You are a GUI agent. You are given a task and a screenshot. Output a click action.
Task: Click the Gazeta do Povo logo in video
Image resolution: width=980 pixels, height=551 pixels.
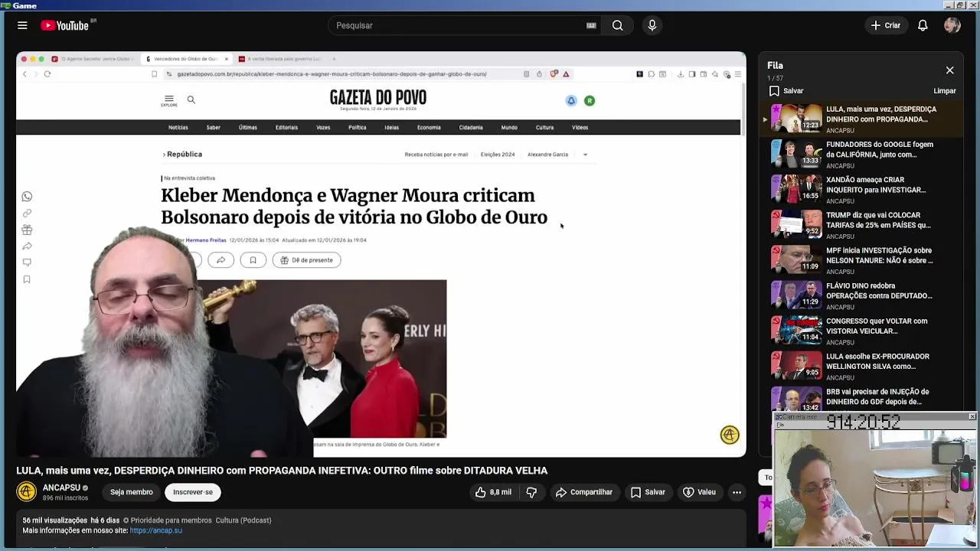[378, 98]
